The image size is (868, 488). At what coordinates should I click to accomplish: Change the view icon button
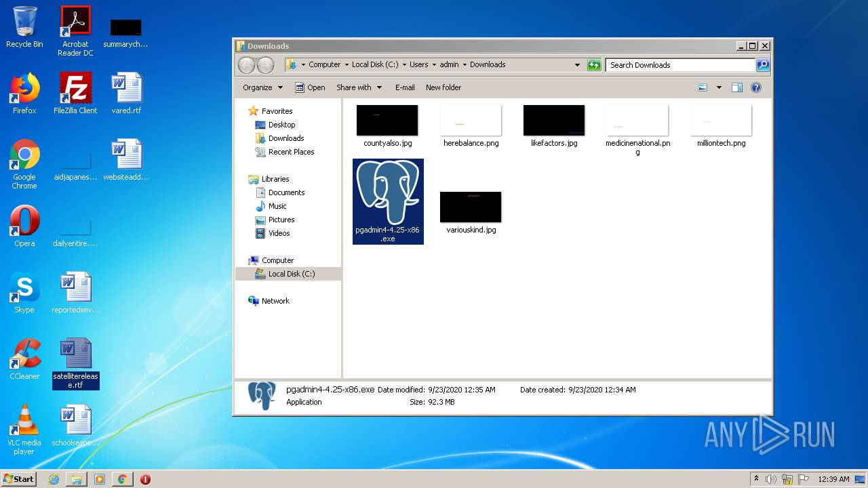click(703, 87)
